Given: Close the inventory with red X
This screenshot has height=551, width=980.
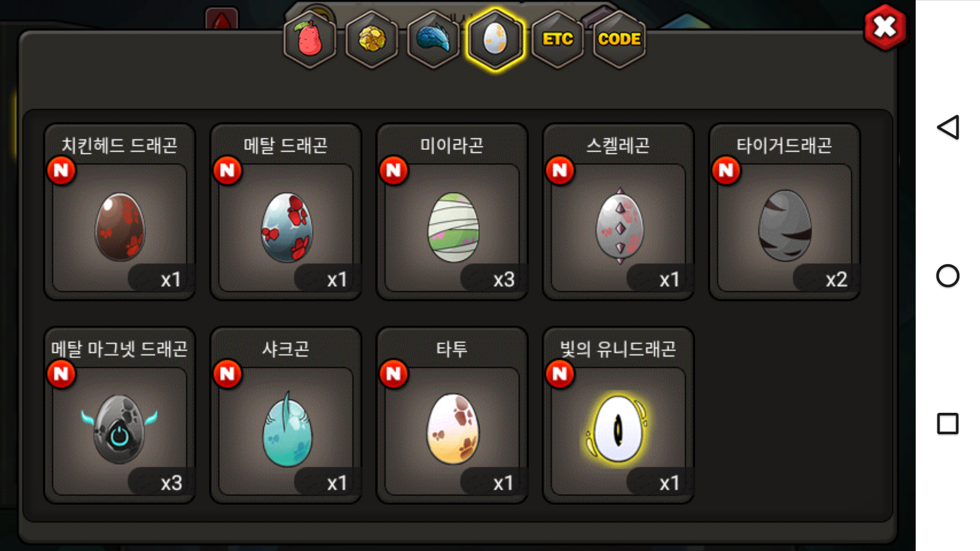Looking at the screenshot, I should (885, 28).
